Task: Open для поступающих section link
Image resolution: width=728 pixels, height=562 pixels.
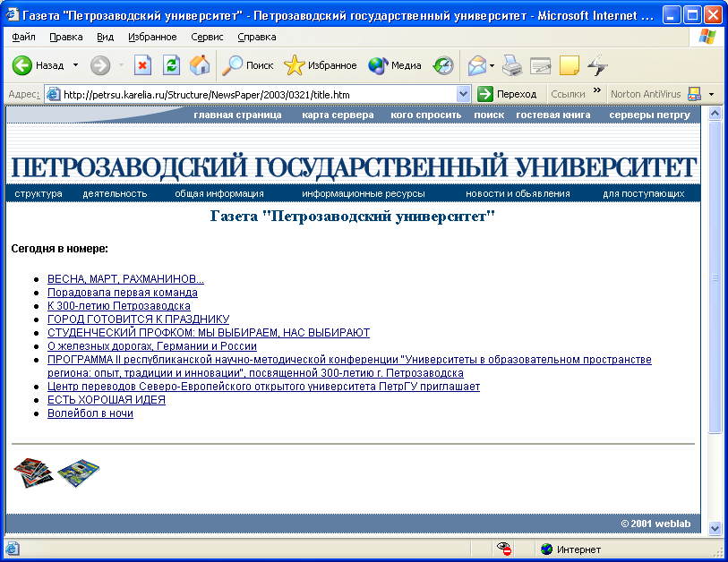Action: 644,193
